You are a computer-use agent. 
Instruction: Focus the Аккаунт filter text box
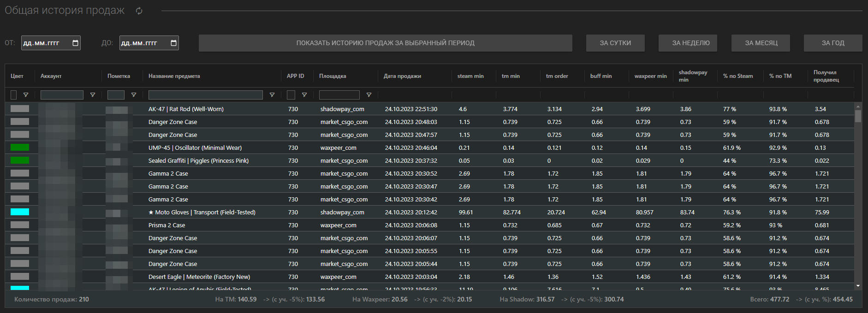click(62, 95)
